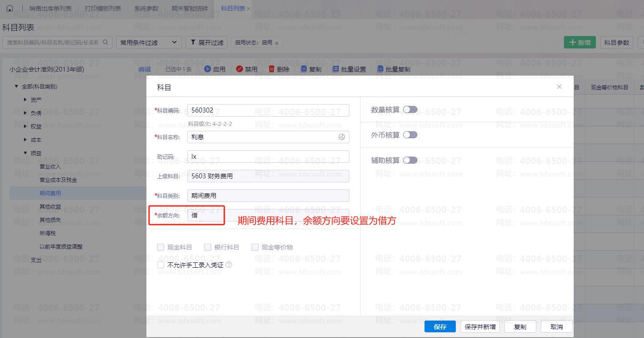Click the search magnifier icon
Viewport: 644px width, 338px height.
(105, 42)
